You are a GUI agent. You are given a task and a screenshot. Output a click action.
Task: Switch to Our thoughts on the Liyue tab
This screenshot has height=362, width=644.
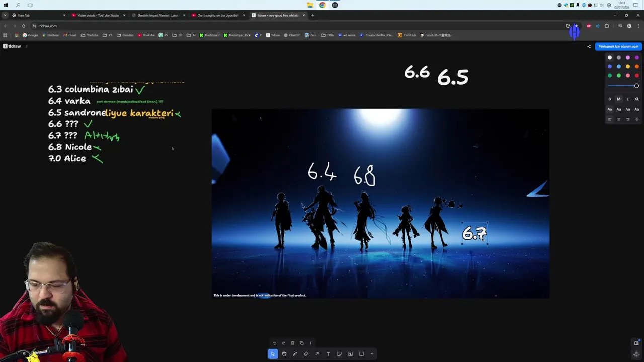coord(218,15)
